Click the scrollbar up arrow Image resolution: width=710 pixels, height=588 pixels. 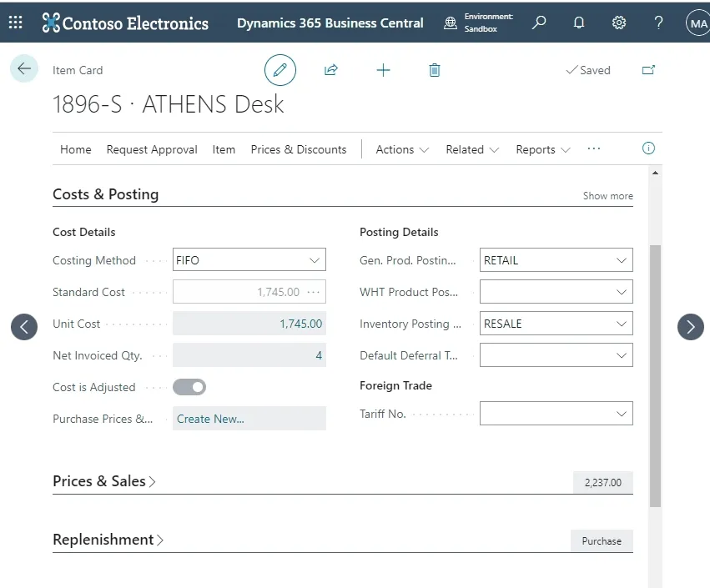click(655, 173)
